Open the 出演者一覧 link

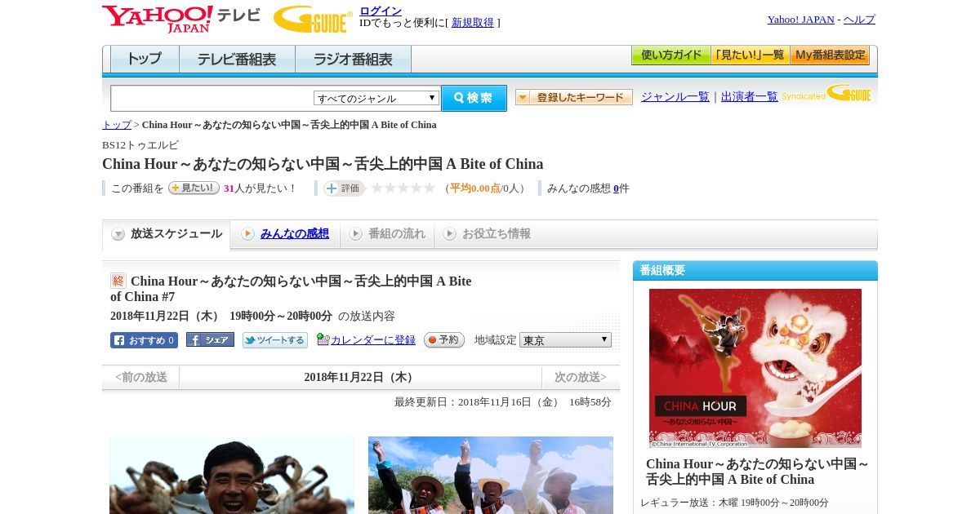pos(750,97)
